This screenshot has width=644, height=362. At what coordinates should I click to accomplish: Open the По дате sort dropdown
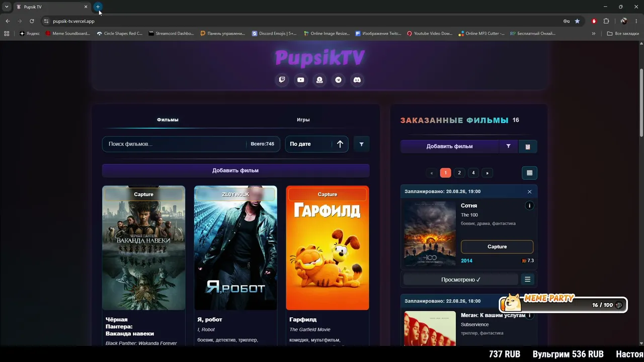click(308, 144)
